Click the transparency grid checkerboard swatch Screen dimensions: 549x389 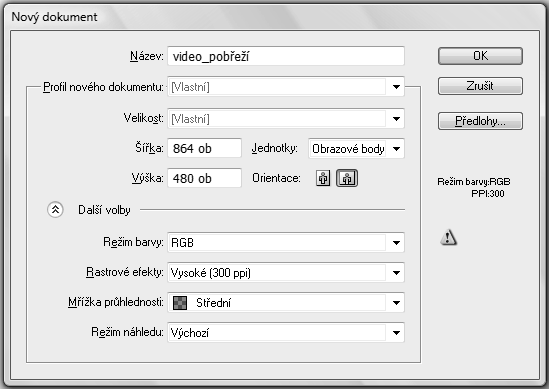pyautogui.click(x=180, y=303)
